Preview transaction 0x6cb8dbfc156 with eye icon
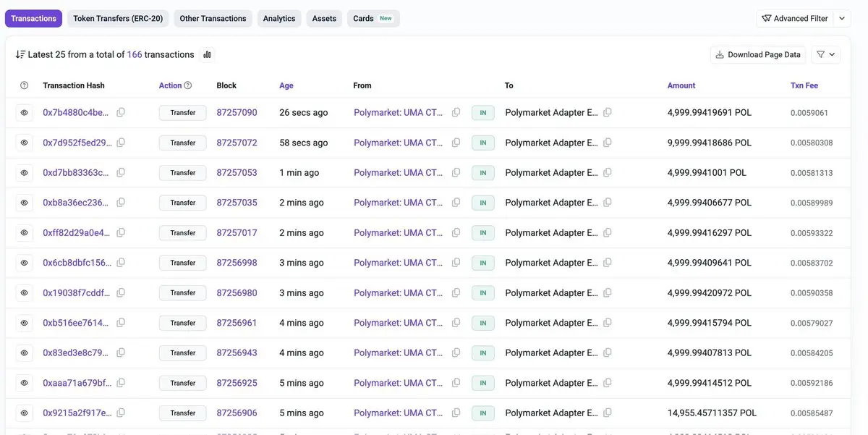This screenshot has width=868, height=435. point(24,263)
